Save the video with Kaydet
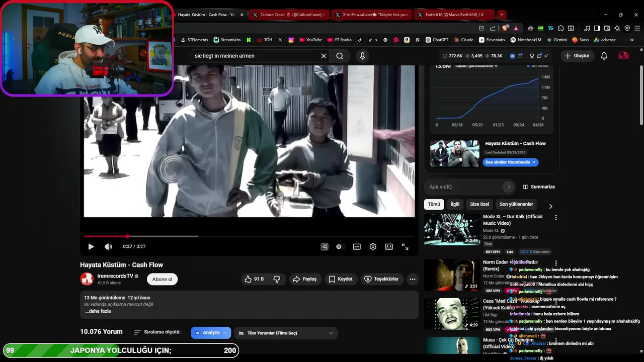The height and width of the screenshot is (362, 644). [341, 279]
